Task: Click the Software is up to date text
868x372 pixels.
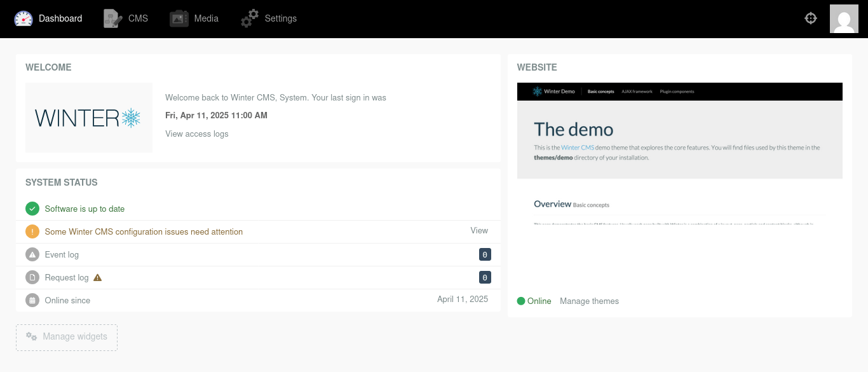Action: click(x=85, y=209)
